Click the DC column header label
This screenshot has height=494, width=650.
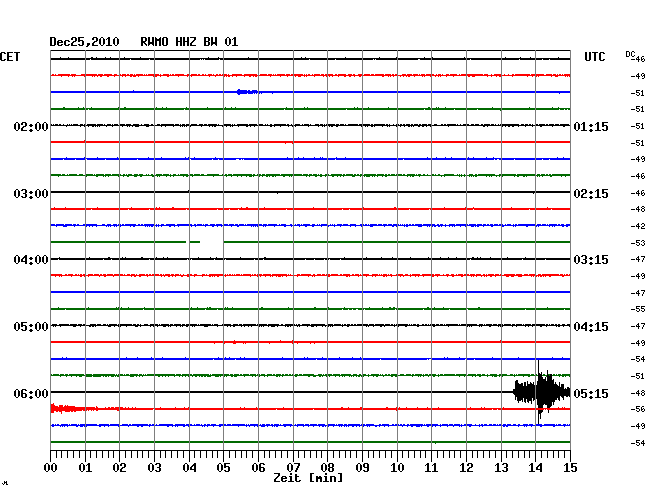click(x=630, y=54)
